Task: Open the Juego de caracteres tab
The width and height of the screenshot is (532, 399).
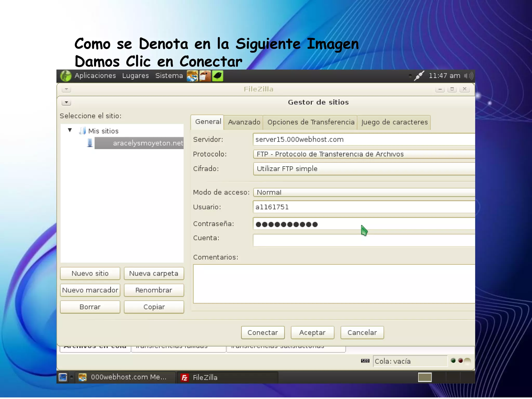Action: 394,122
